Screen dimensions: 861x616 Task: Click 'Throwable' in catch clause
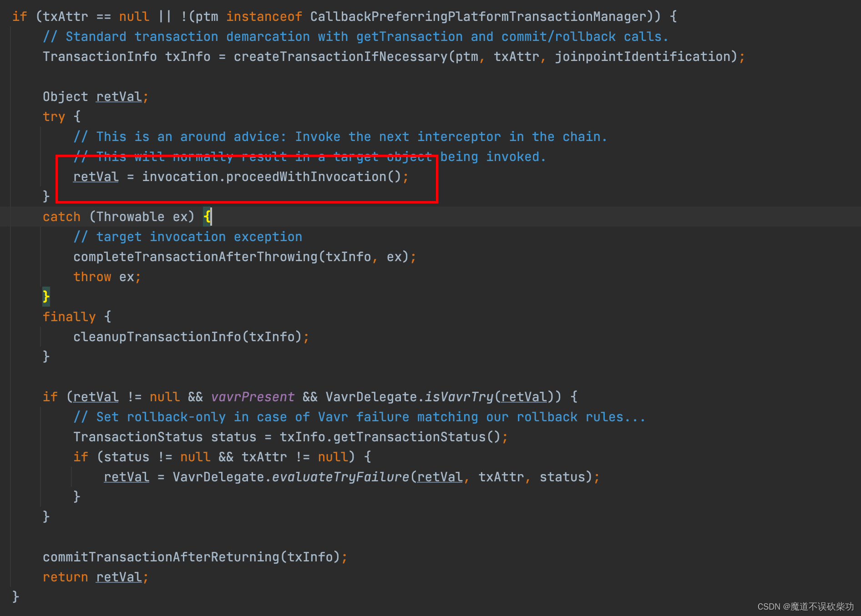click(131, 217)
